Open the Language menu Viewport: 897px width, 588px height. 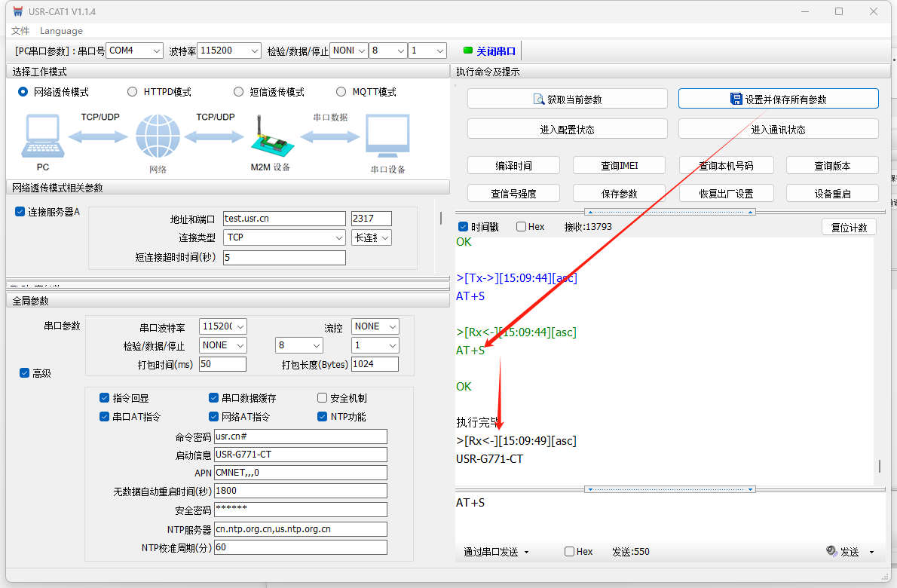click(61, 31)
